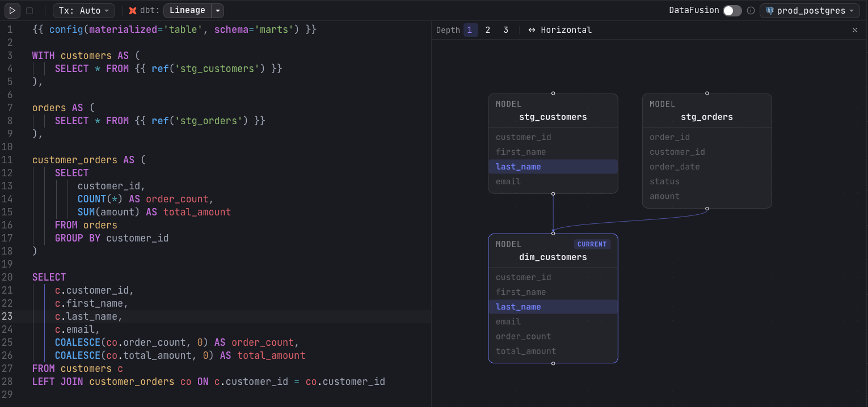The image size is (868, 407).
Task: Click customer_id column in stg_customers
Action: point(553,137)
